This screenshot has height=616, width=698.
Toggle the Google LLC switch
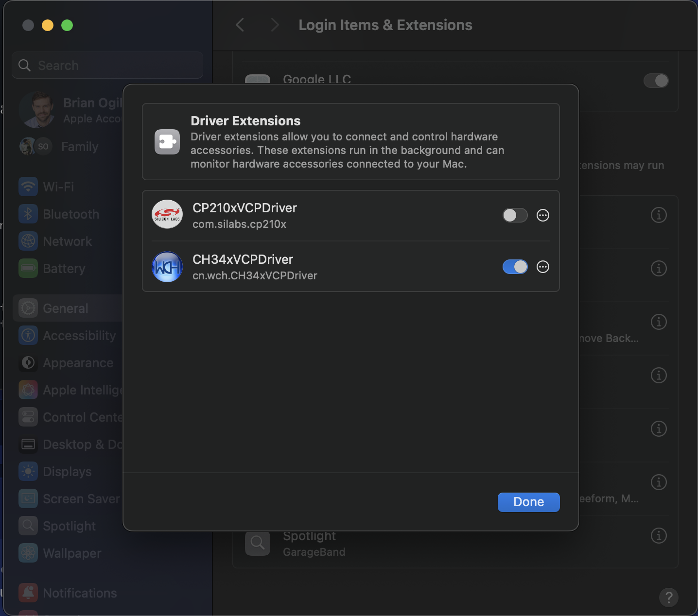pos(656,81)
